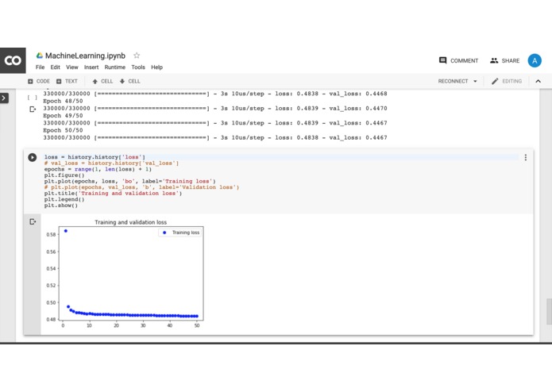Screen dimensions: 552x392
Task: Toggle the plot output via output icon
Action: (x=33, y=221)
